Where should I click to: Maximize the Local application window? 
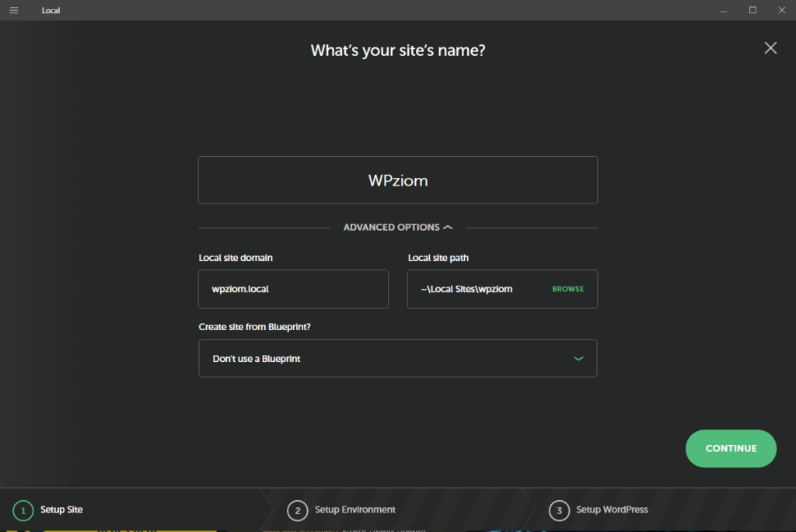pyautogui.click(x=752, y=10)
